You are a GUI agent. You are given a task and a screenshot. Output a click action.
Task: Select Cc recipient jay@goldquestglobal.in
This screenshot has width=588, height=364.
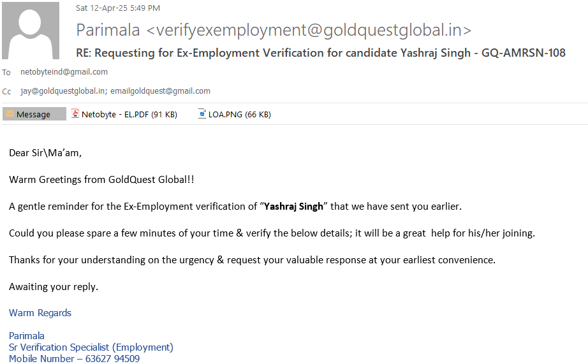pyautogui.click(x=63, y=91)
